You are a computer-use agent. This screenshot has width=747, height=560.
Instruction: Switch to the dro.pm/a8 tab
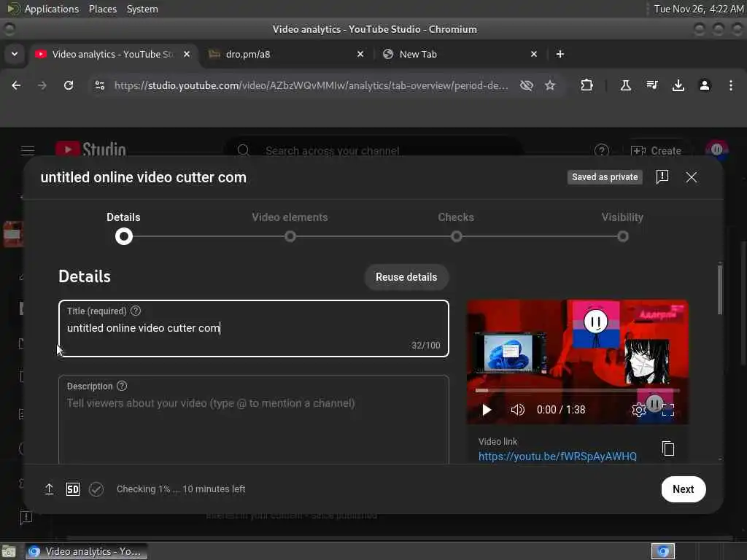[286, 54]
